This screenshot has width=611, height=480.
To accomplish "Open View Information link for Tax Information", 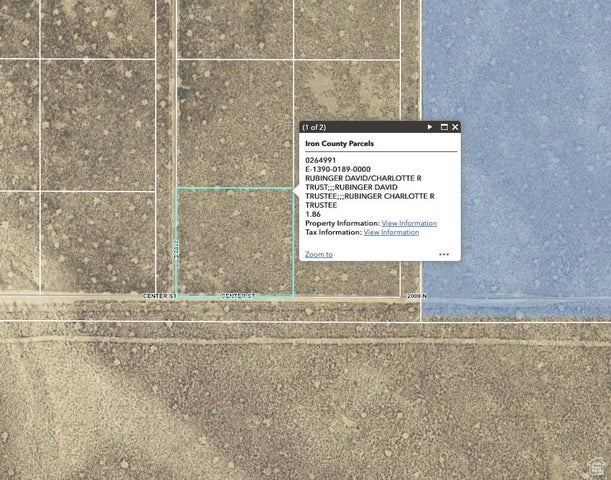I will point(391,232).
